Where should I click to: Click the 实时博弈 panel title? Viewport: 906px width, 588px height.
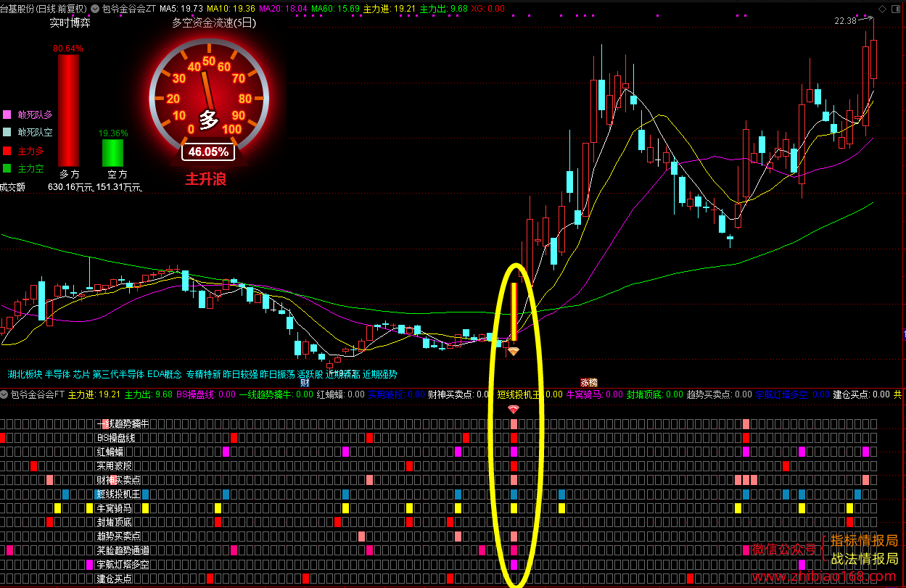pyautogui.click(x=70, y=22)
